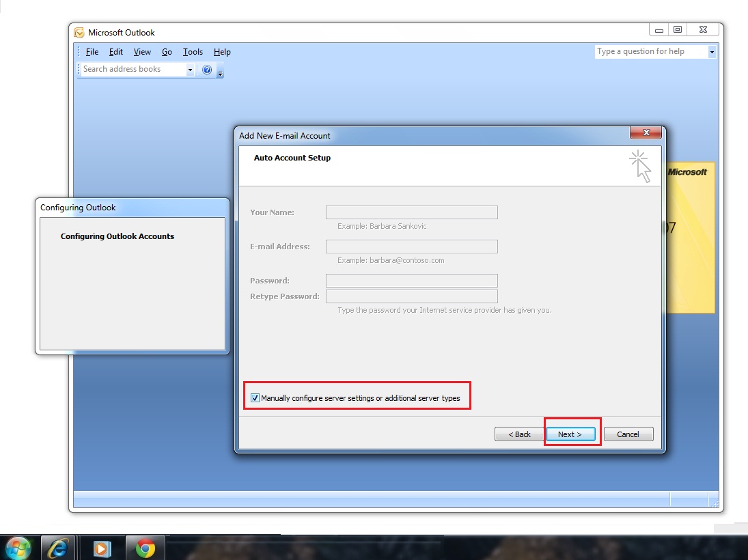The height and width of the screenshot is (560, 748).
Task: Open the File menu
Action: point(92,52)
